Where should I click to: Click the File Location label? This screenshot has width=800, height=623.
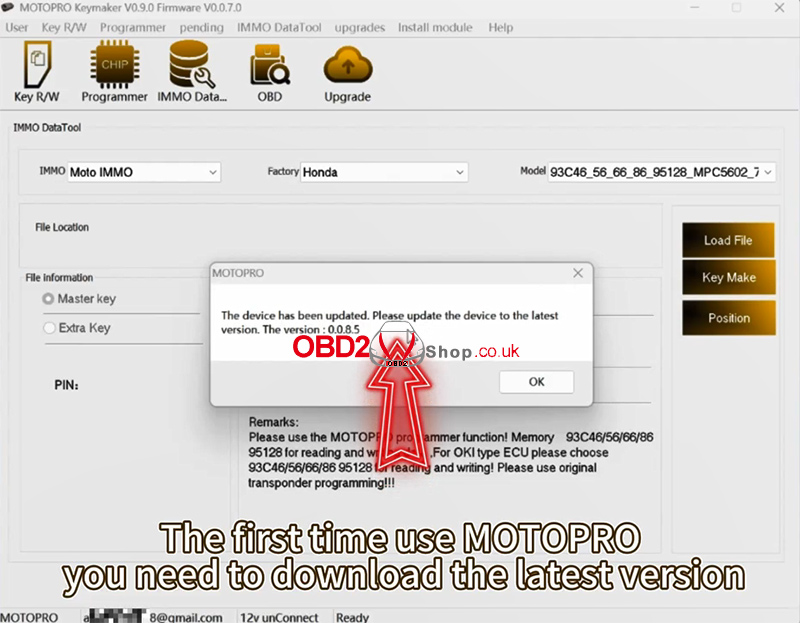pyautogui.click(x=62, y=227)
